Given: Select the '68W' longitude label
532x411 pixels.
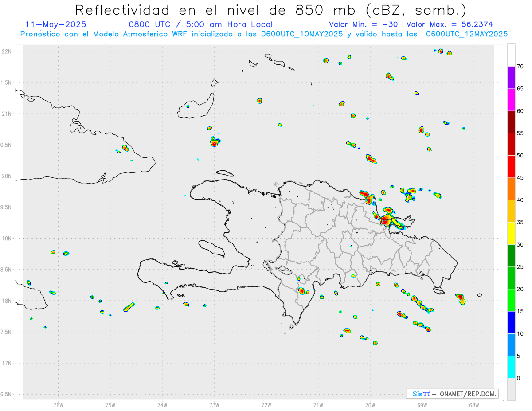Looking at the screenshot, I should click(473, 405).
